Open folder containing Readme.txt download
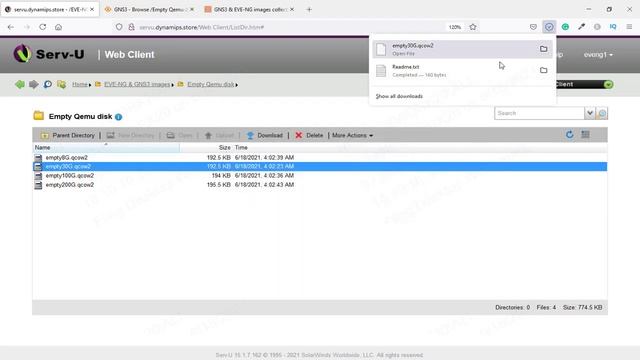The height and width of the screenshot is (360, 640). (543, 70)
